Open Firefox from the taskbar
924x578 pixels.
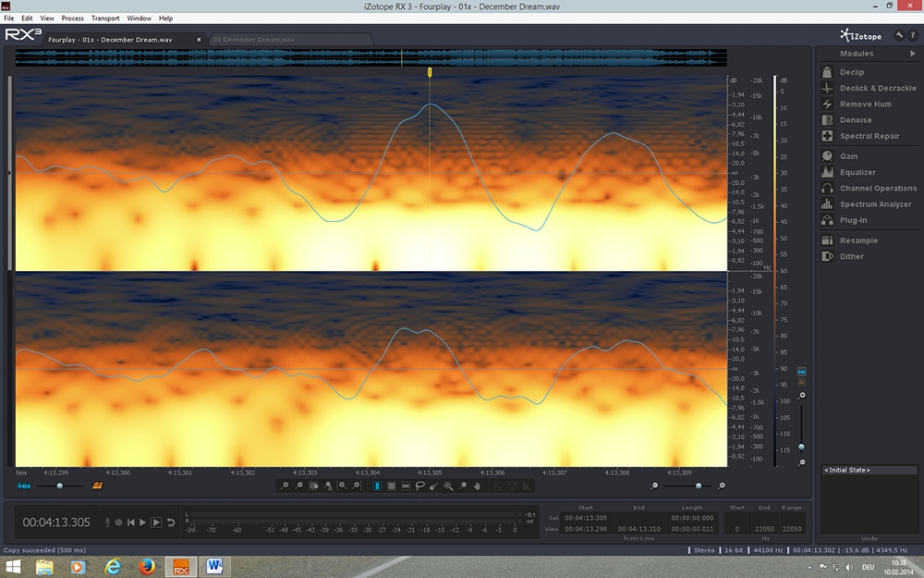tap(147, 567)
